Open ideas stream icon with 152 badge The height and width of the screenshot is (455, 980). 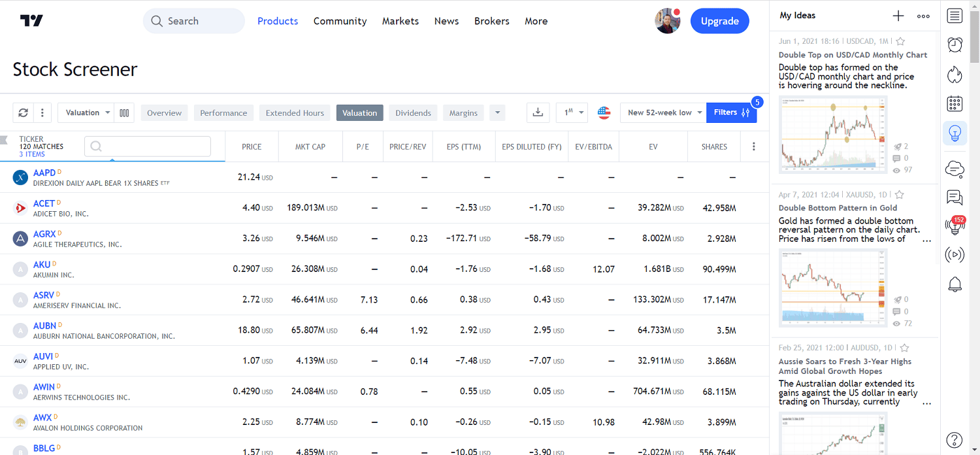[955, 226]
